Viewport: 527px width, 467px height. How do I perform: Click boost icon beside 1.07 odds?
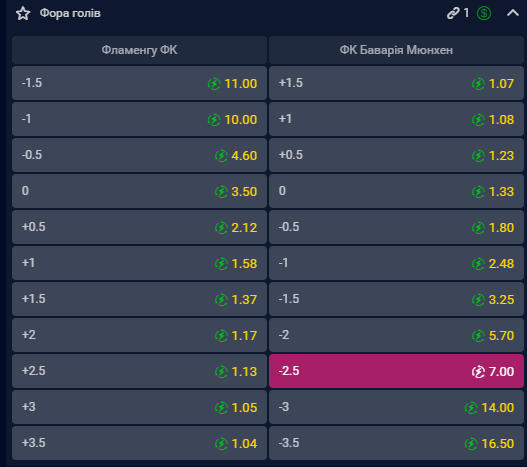tap(478, 83)
